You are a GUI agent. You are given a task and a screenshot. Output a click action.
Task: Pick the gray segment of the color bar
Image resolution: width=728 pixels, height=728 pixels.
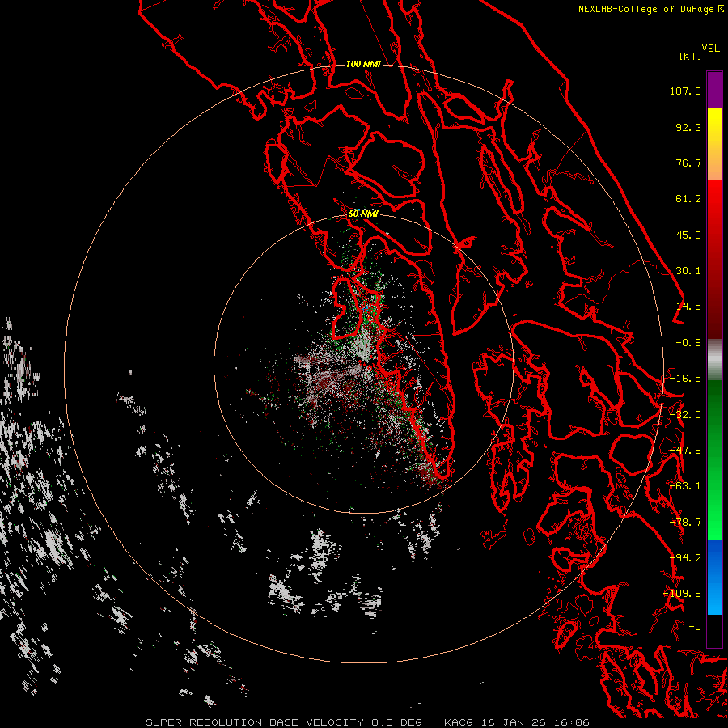(714, 360)
